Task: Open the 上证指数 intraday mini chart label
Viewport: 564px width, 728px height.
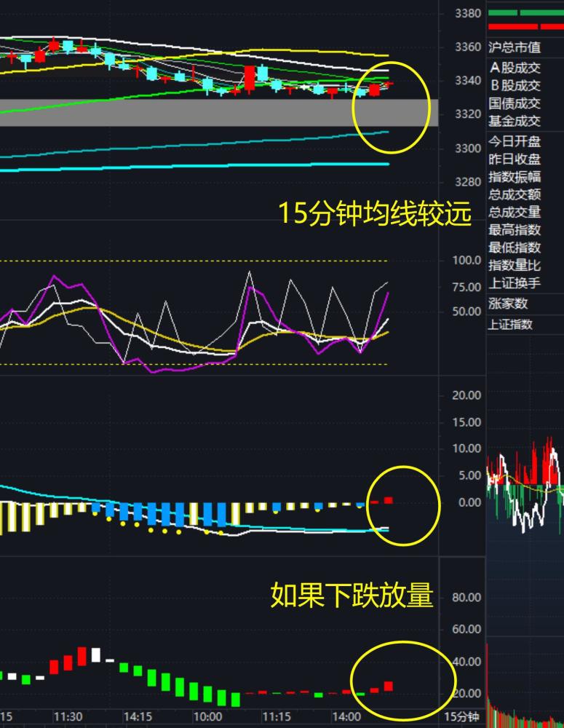Action: [x=509, y=324]
